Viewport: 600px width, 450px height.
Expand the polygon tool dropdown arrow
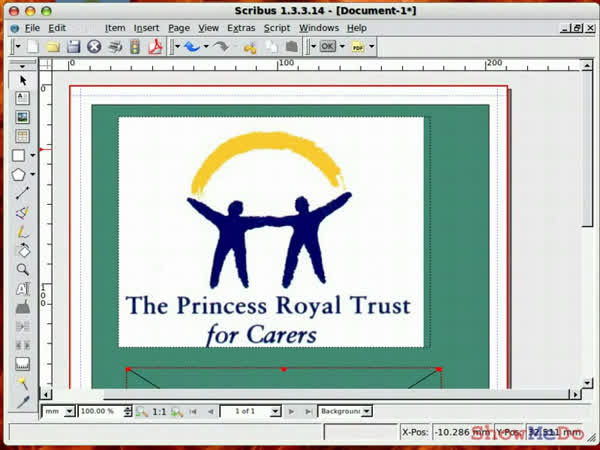pos(33,174)
